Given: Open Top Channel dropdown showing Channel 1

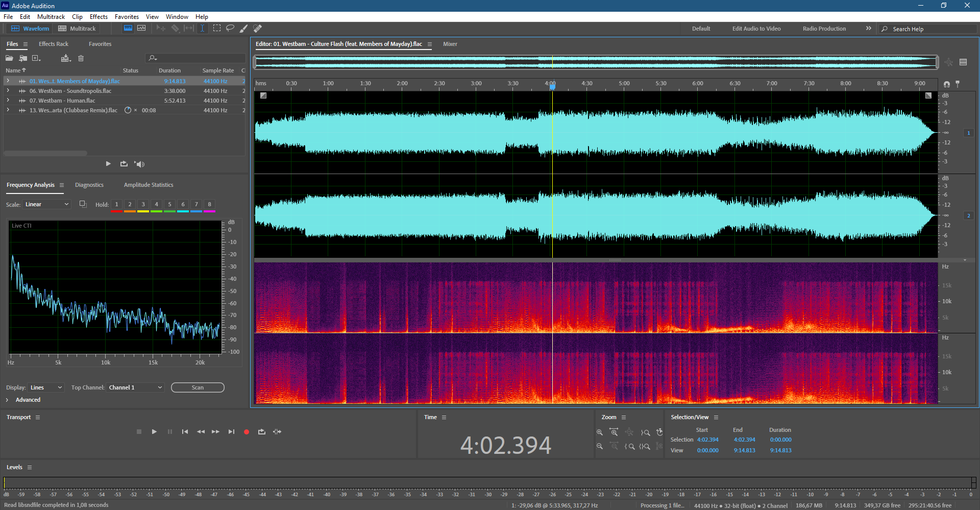Looking at the screenshot, I should click(136, 387).
